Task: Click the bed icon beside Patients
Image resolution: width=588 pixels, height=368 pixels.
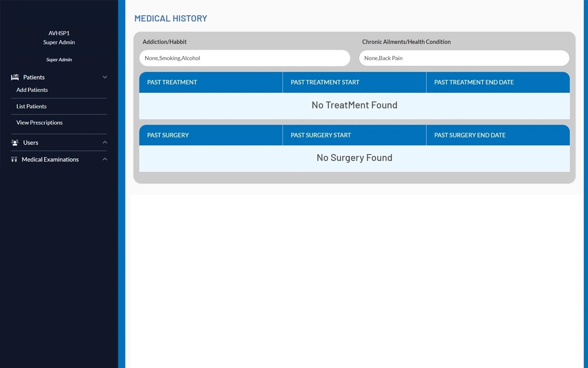Action: (x=15, y=77)
